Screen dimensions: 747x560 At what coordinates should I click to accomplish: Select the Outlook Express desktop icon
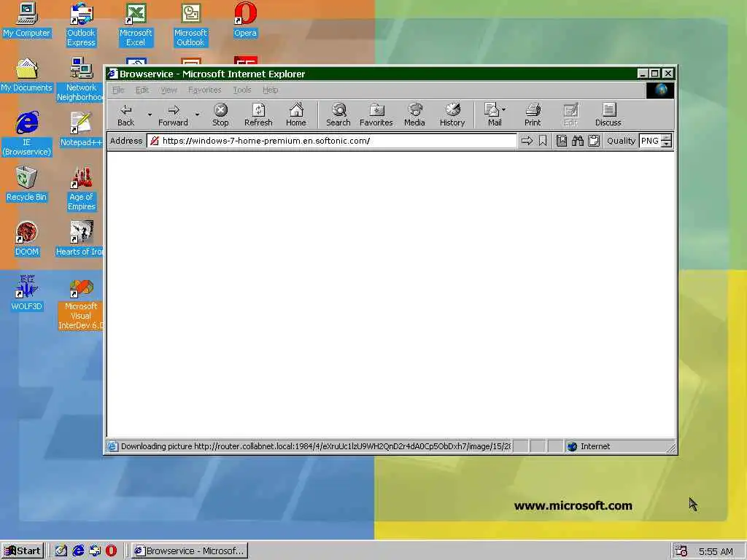coord(81,25)
